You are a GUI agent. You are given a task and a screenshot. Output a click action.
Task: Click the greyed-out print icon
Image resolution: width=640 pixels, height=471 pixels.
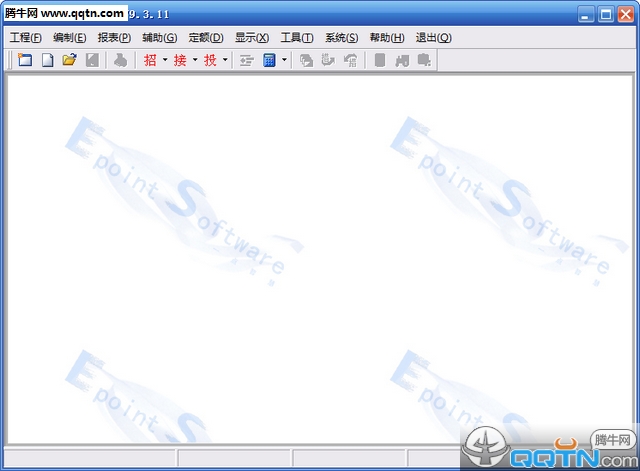click(x=120, y=60)
